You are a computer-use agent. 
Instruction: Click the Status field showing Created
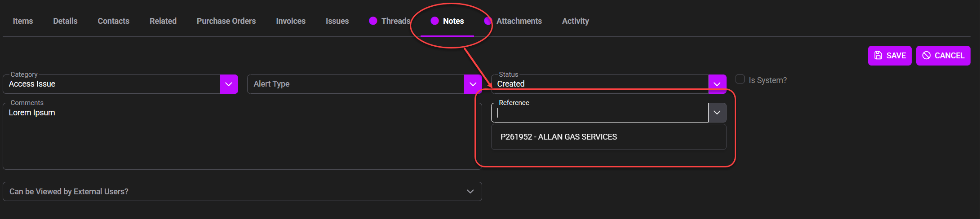[599, 84]
